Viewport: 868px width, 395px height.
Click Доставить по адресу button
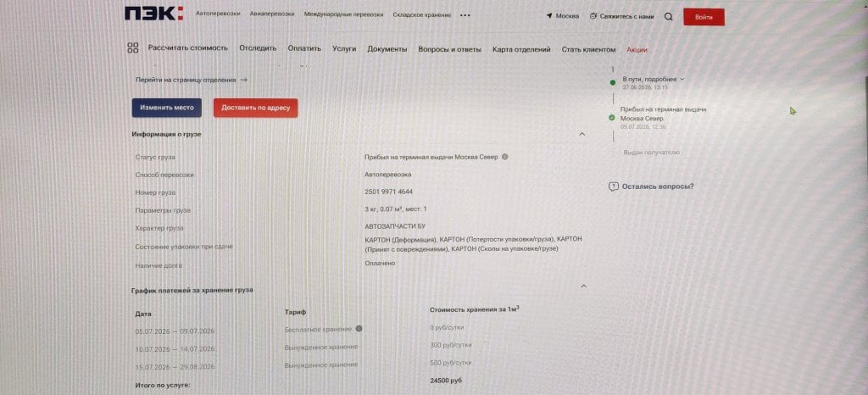[255, 108]
